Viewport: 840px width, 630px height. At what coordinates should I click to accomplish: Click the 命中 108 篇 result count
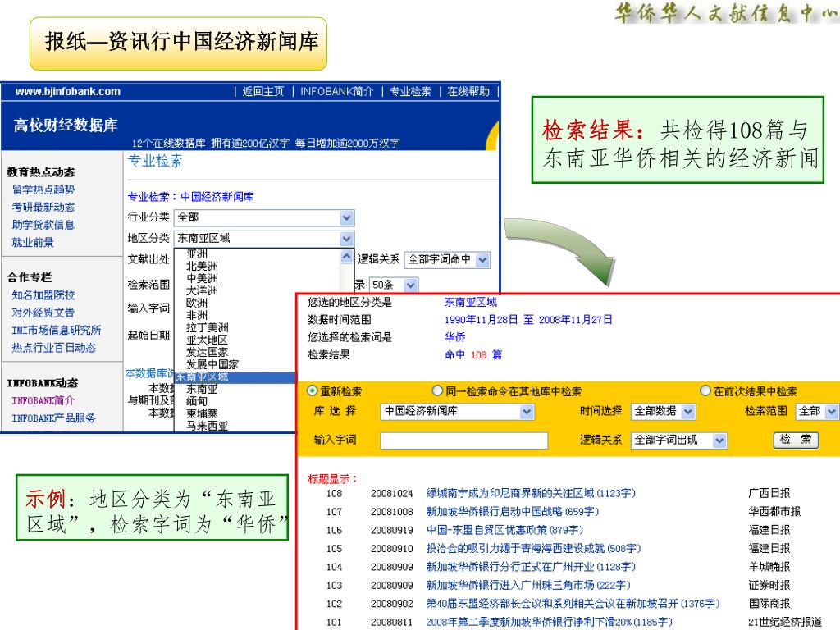[x=473, y=355]
